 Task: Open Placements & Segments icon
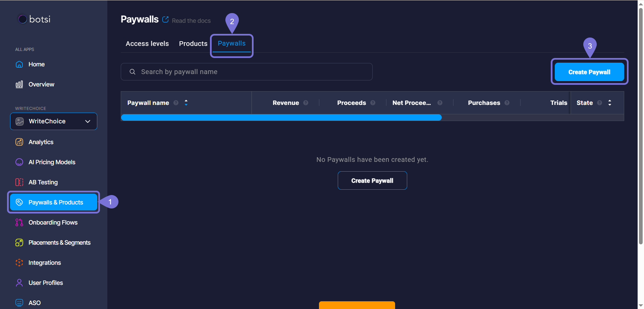pyautogui.click(x=19, y=243)
